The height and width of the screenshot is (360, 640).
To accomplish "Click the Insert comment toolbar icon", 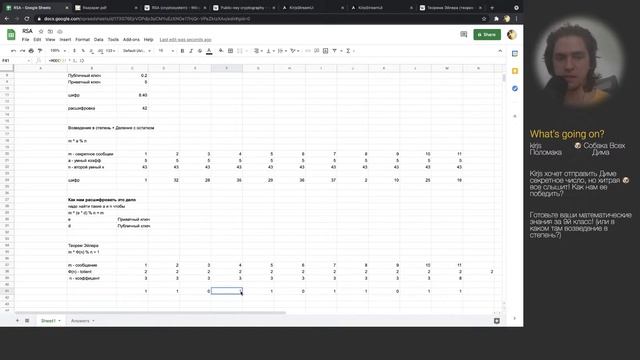I will [316, 51].
